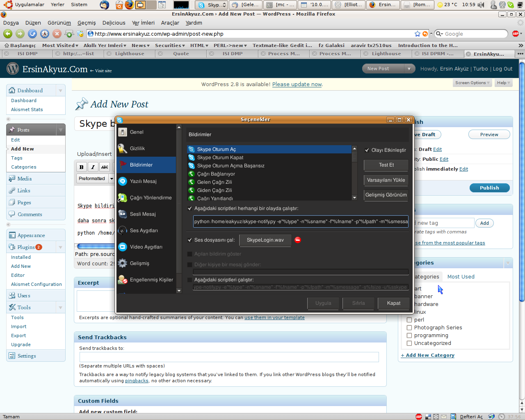Click the event list scrollbar in Skype options
Image resolution: width=525 pixels, height=420 pixels.
click(x=354, y=173)
